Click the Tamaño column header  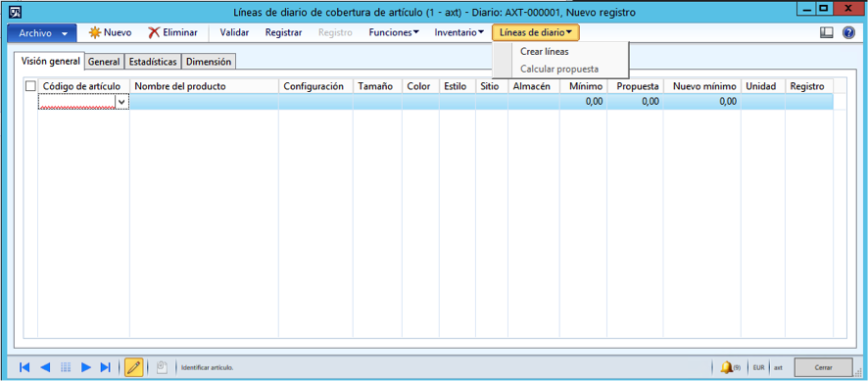tap(377, 86)
